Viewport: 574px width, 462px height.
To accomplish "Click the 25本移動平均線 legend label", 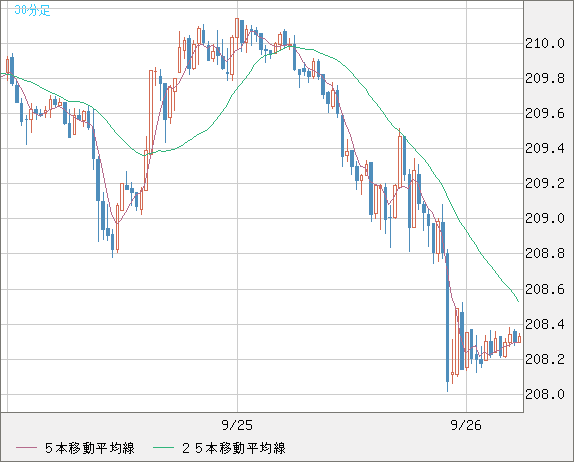I will point(234,448).
